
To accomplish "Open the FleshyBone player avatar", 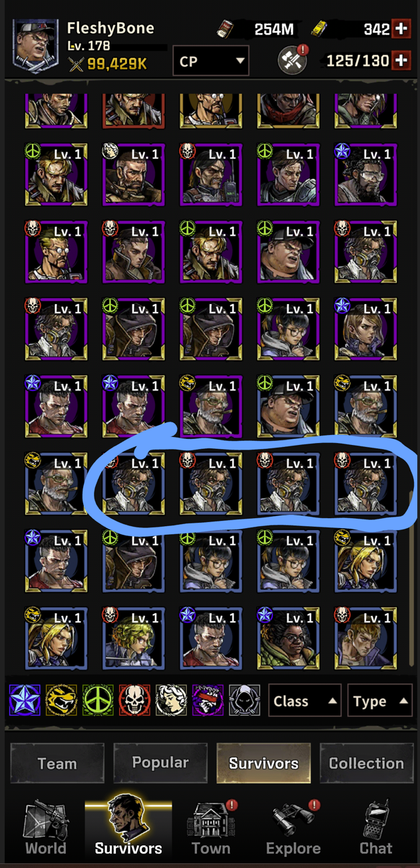I will [x=36, y=45].
